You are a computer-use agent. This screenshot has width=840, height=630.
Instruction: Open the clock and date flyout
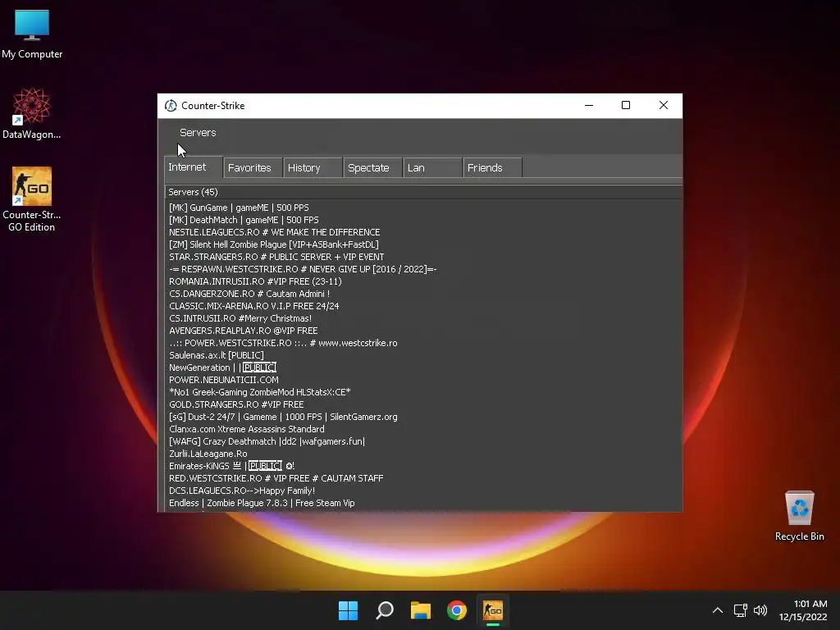click(x=803, y=610)
